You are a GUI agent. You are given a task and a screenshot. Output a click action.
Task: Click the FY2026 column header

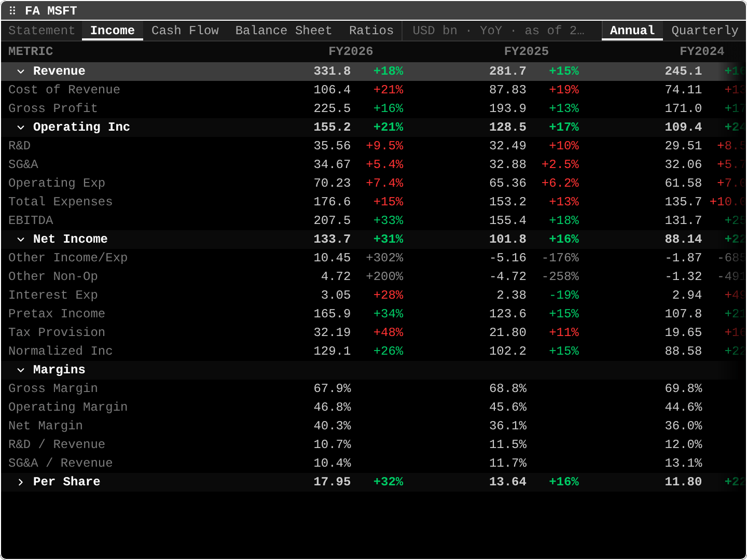(351, 51)
